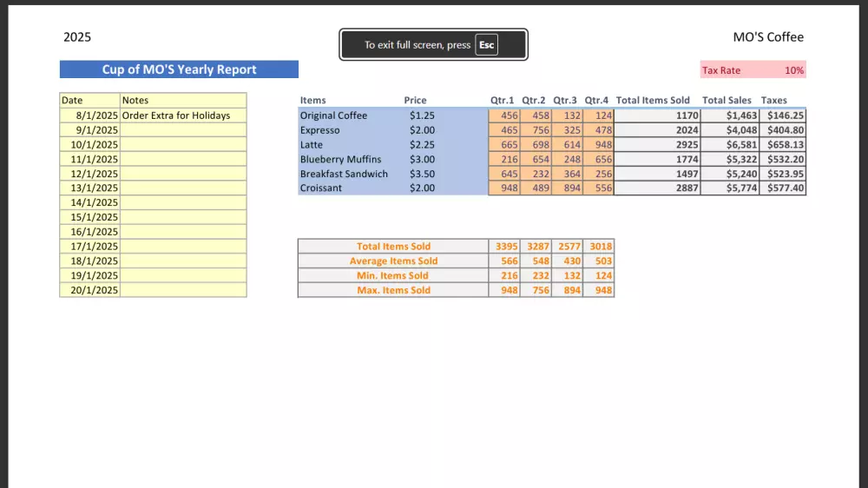Select the $523.95 taxes cell
Viewport: 868px width, 488px height.
[782, 174]
